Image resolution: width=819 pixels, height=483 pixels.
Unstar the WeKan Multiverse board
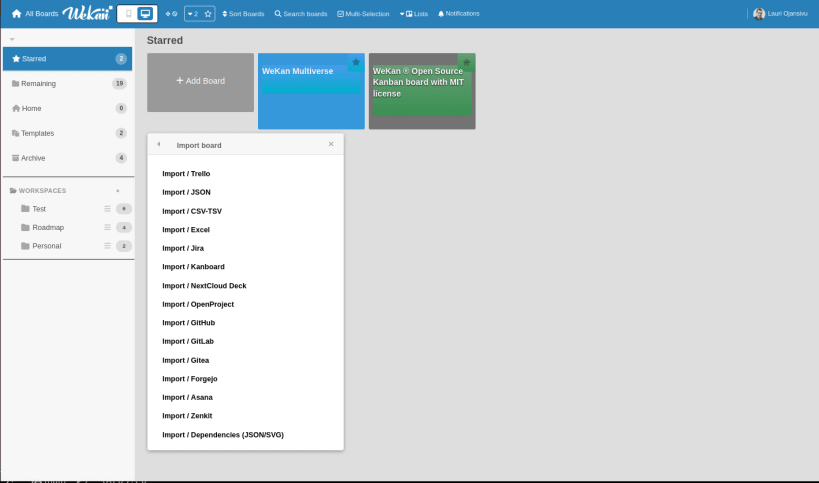pos(356,62)
